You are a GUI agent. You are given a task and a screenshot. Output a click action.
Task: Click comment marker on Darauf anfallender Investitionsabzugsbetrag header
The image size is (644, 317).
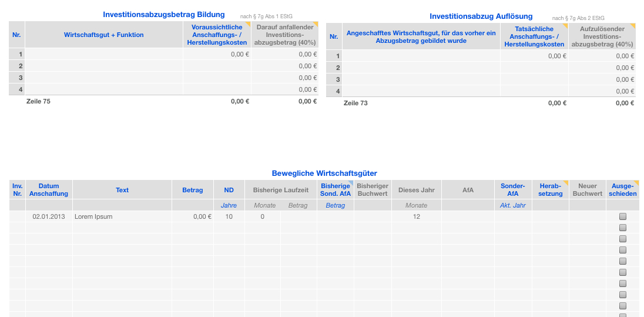click(315, 25)
